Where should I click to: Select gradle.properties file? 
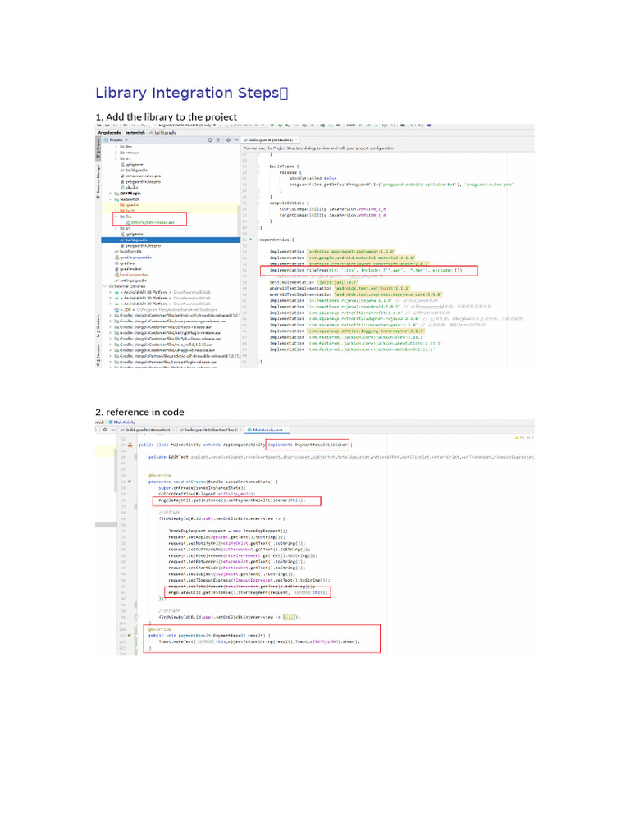point(133,258)
